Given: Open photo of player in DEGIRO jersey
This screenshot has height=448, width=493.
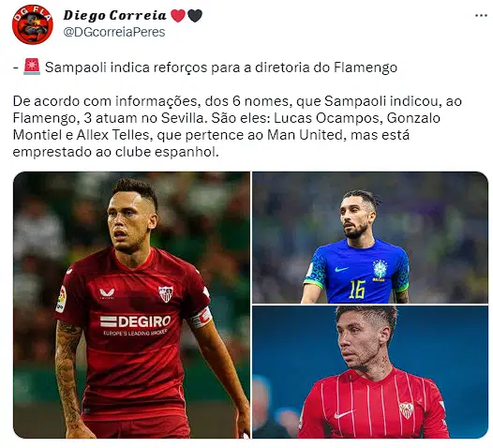Looking at the screenshot, I should 131,305.
